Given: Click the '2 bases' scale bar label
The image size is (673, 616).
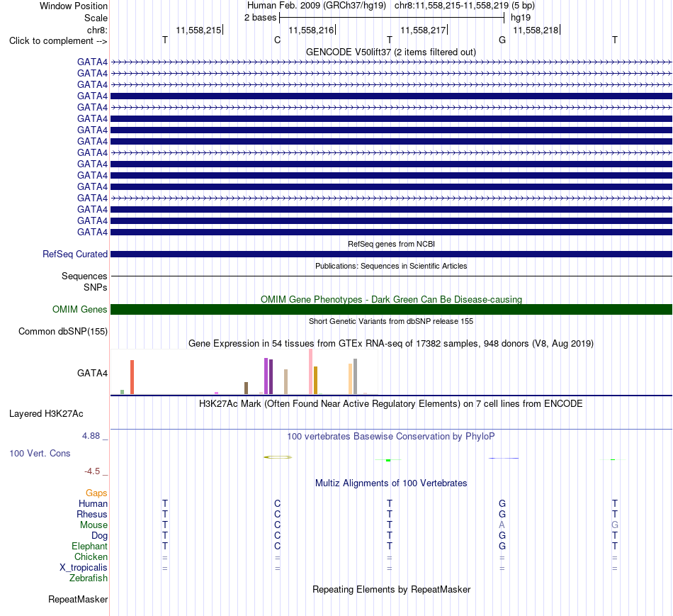Looking at the screenshot, I should (260, 18).
